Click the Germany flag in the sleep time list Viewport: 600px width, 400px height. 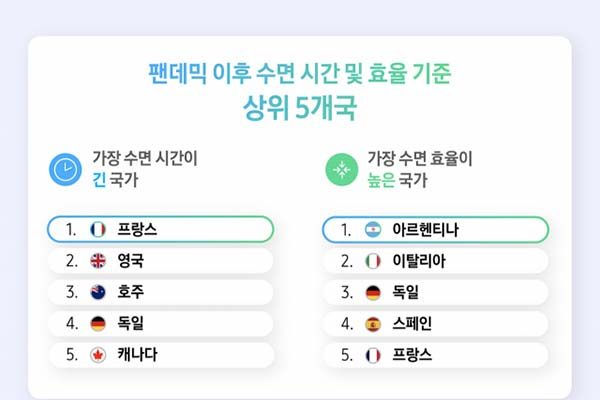coord(98,323)
